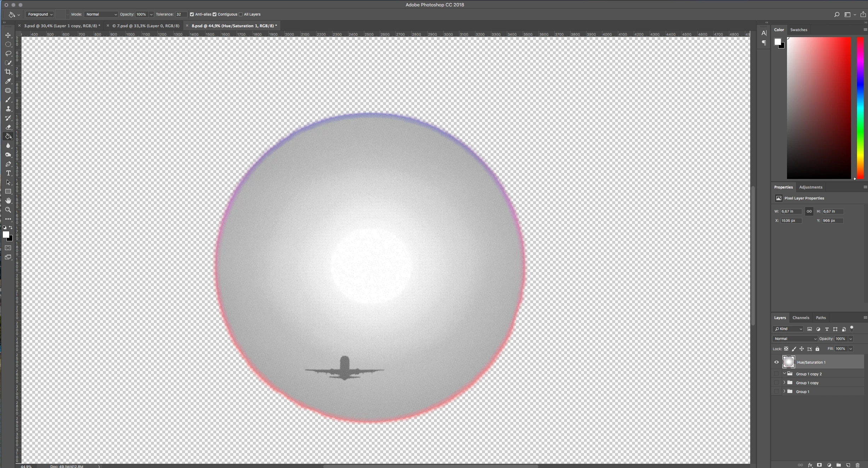
Task: Click the rainbow hue slider strip
Action: (860, 108)
